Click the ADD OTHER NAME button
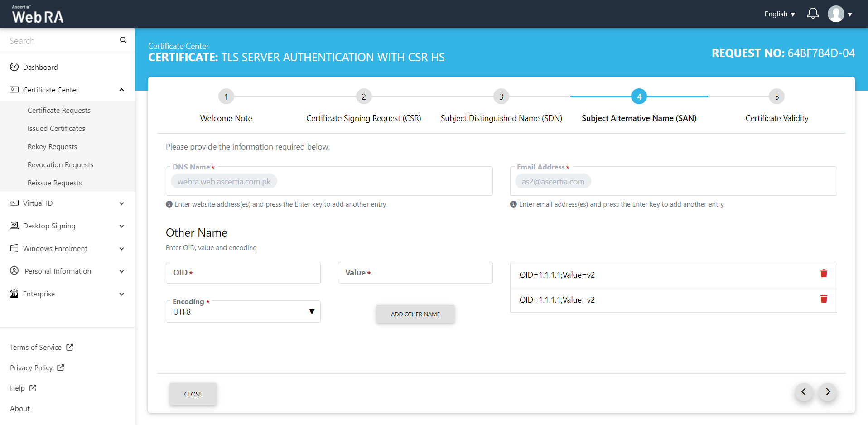This screenshot has height=425, width=868. click(415, 314)
